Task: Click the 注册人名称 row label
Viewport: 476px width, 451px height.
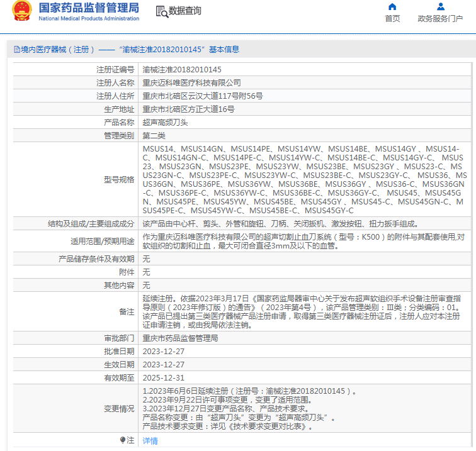Action: pyautogui.click(x=115, y=83)
